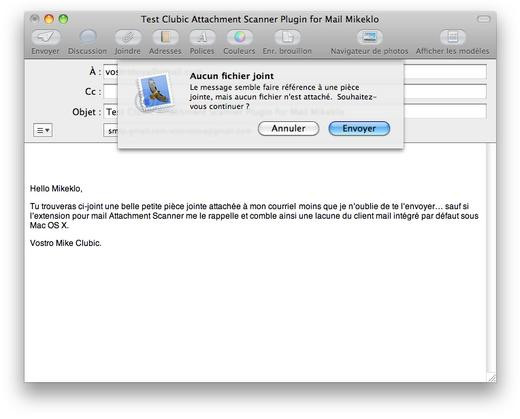Image resolution: width=520 pixels, height=419 pixels.
Task: Click the Joindre paperclip icon
Action: pos(128,37)
